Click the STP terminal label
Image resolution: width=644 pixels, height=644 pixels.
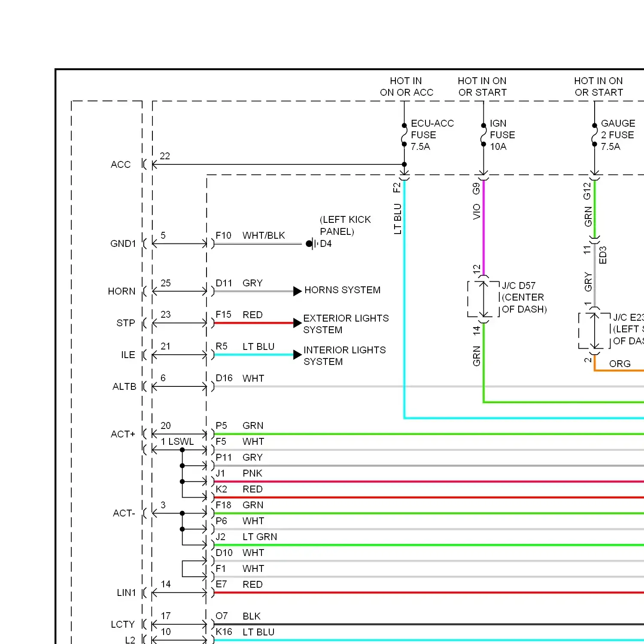tap(126, 323)
